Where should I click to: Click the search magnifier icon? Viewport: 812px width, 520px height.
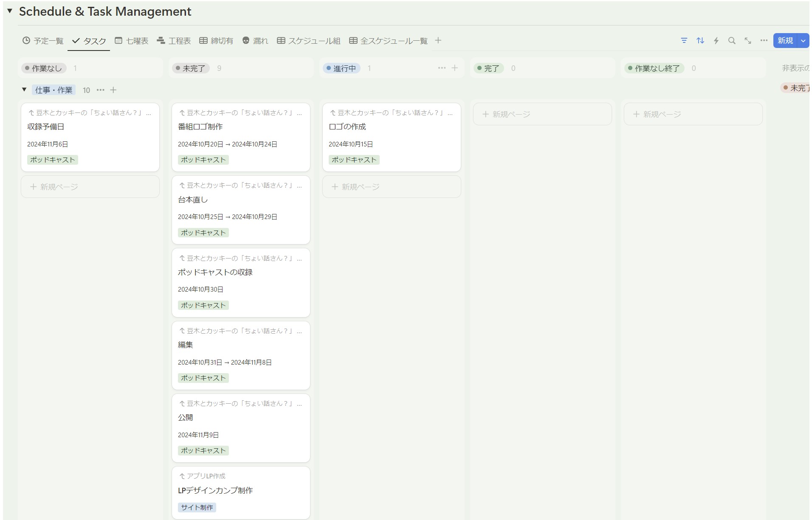coord(732,41)
